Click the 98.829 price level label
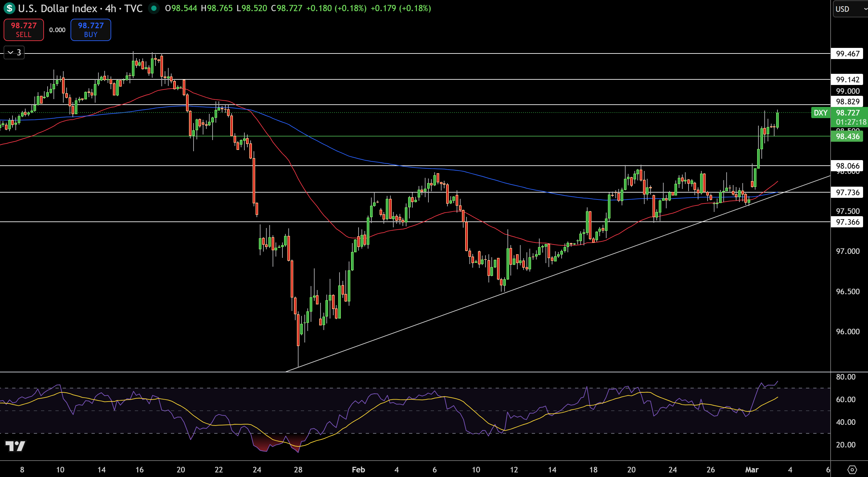This screenshot has width=868, height=477. tap(847, 101)
